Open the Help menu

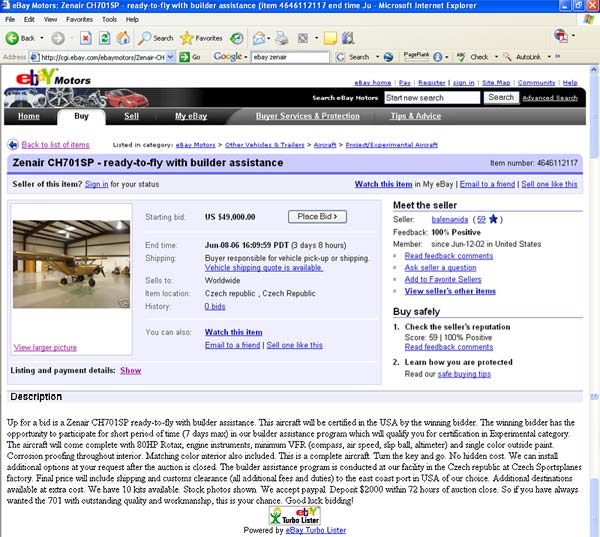click(132, 20)
